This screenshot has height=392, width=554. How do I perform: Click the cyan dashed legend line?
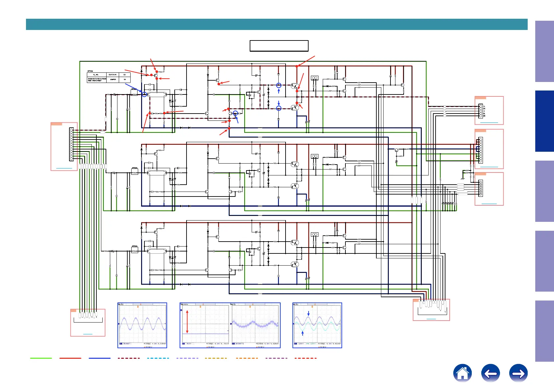(x=158, y=358)
